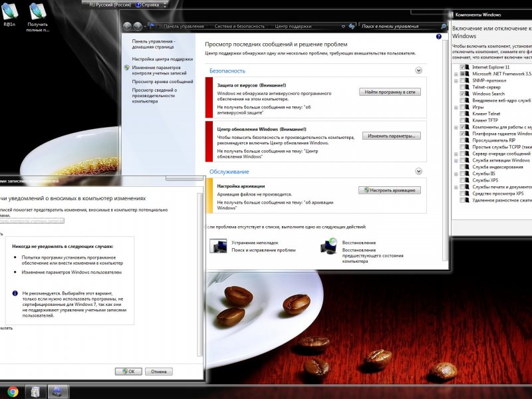532x399 pixels.
Task: Enable the Игры checkbox
Action: coord(462,107)
